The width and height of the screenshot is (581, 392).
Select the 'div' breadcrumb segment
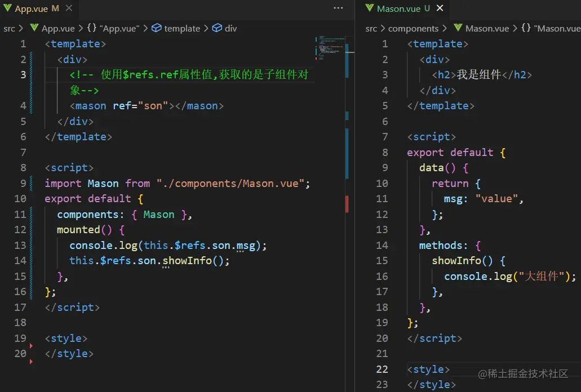point(230,29)
